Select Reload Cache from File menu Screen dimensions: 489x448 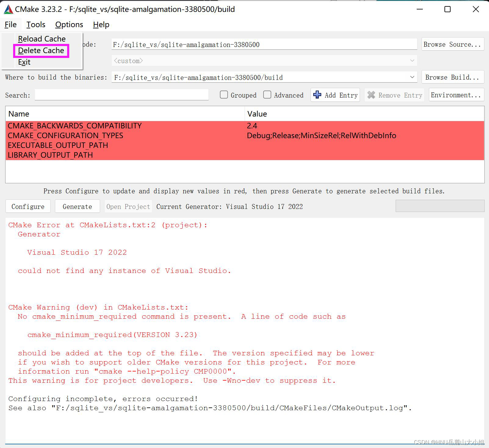(42, 39)
